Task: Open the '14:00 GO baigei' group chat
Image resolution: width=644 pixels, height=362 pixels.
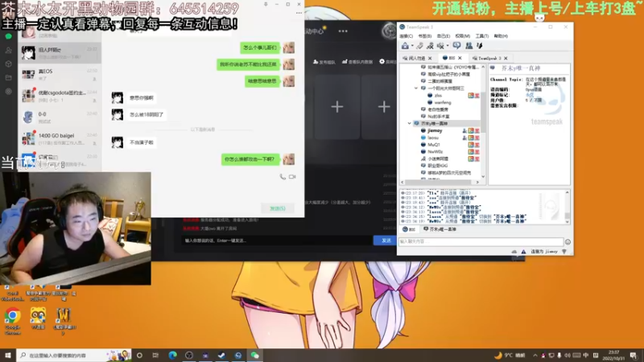Action: pyautogui.click(x=60, y=138)
